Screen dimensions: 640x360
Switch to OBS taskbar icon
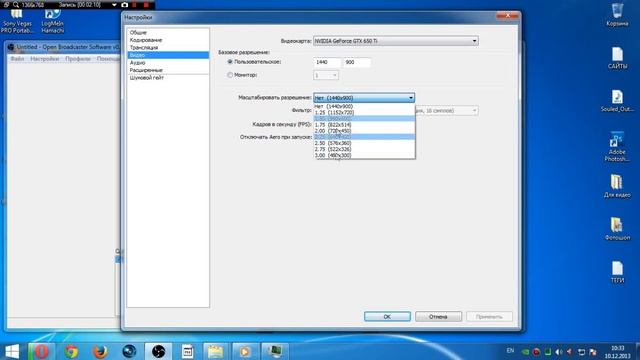[x=159, y=351]
